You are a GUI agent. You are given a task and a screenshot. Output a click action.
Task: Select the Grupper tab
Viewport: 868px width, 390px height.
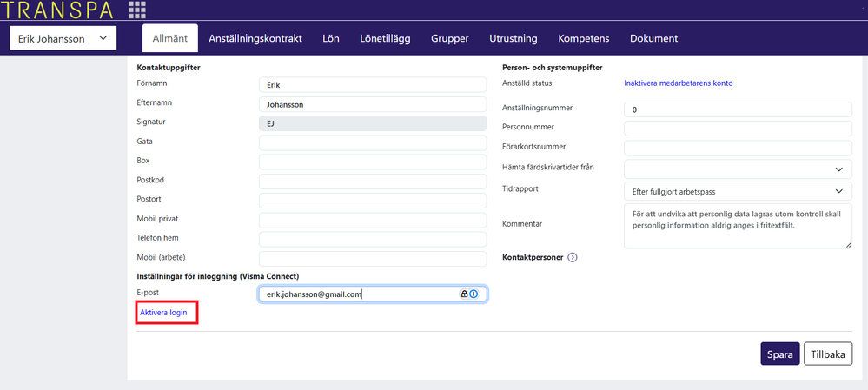[x=450, y=39]
